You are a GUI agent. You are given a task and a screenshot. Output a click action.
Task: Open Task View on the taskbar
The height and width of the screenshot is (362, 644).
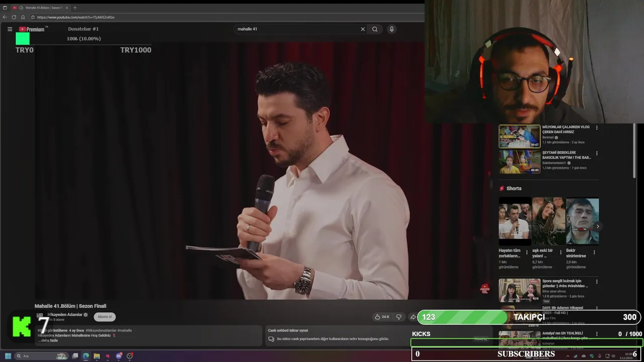[x=75, y=356]
